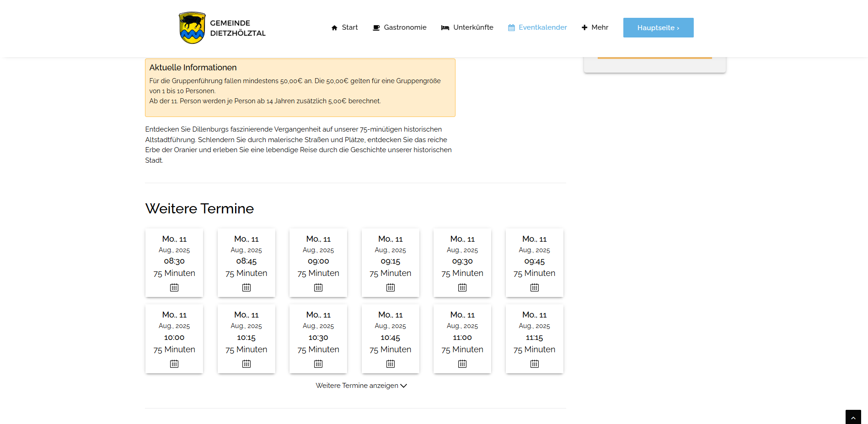Click calendar icon on the 11:00 appointment card

tap(462, 364)
